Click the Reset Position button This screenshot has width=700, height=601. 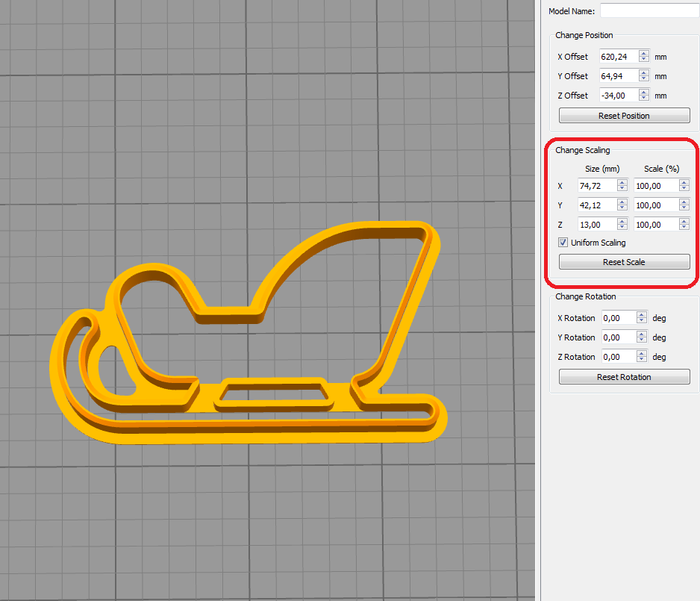pos(624,115)
